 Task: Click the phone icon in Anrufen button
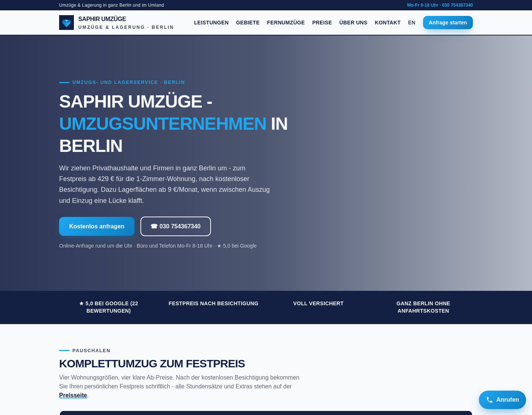pyautogui.click(x=490, y=400)
